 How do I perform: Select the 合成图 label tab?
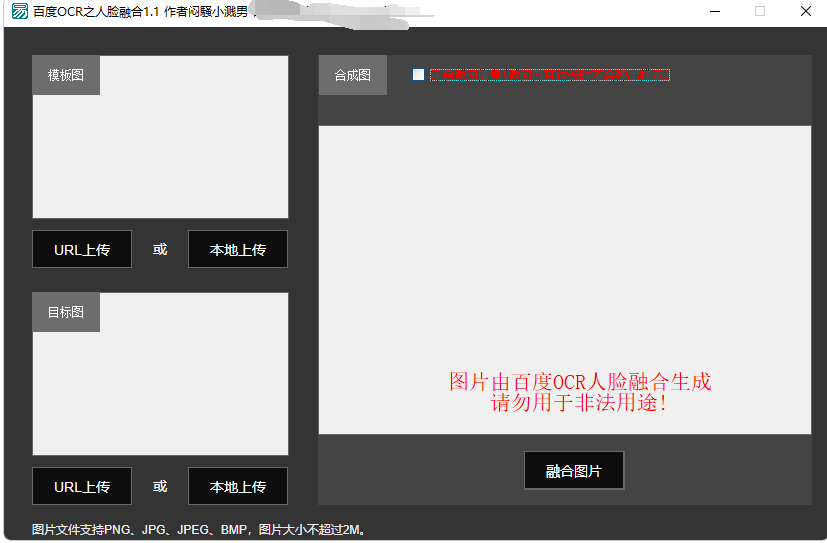(x=353, y=75)
